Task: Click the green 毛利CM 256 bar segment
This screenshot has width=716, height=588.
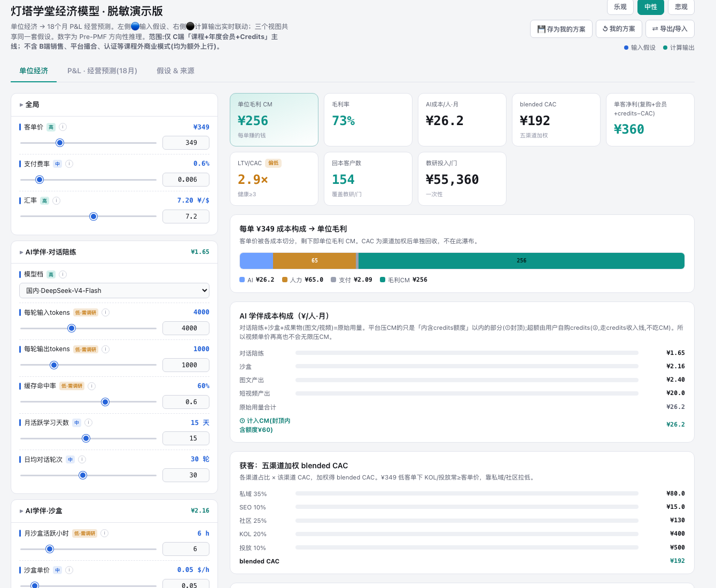Action: (522, 261)
